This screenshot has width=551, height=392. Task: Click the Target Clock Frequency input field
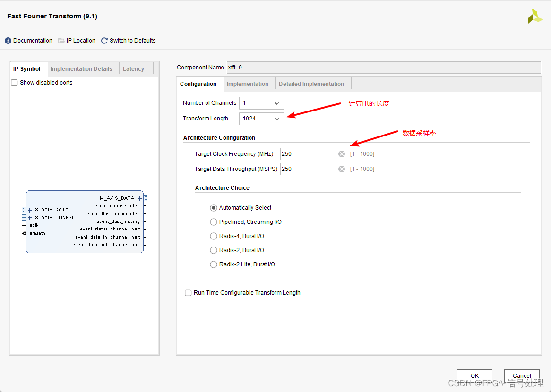click(313, 154)
